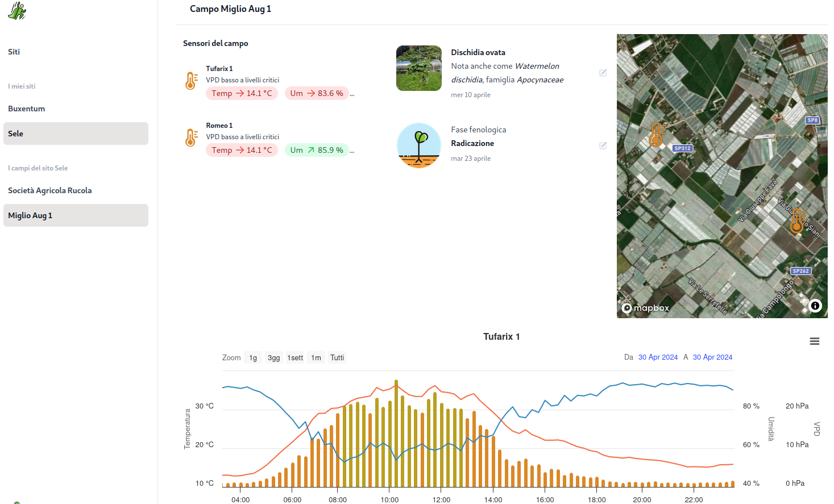Select Società Agricola Rucola field
This screenshot has width=834, height=504.
tap(50, 190)
